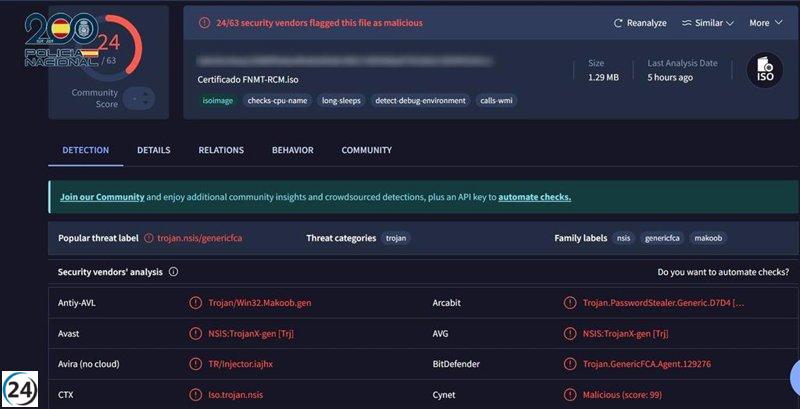The height and width of the screenshot is (409, 800).
Task: Click the malicious alert icon in top banner
Action: point(204,22)
